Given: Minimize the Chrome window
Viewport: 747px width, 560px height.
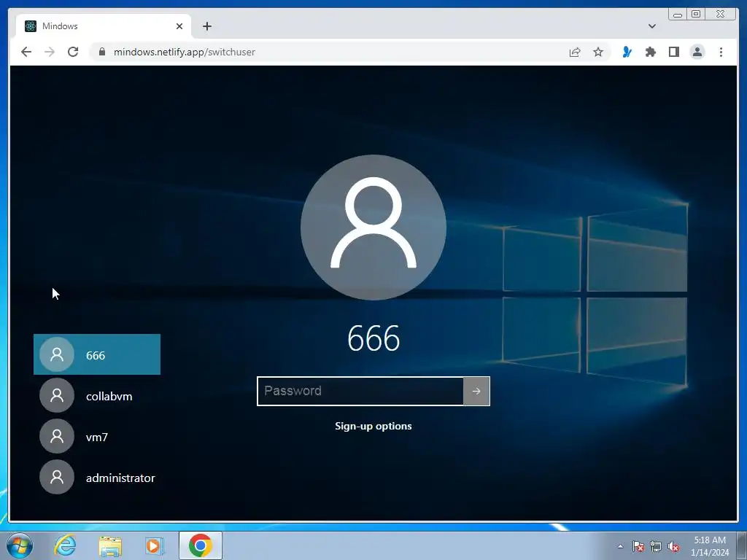Looking at the screenshot, I should [678, 15].
